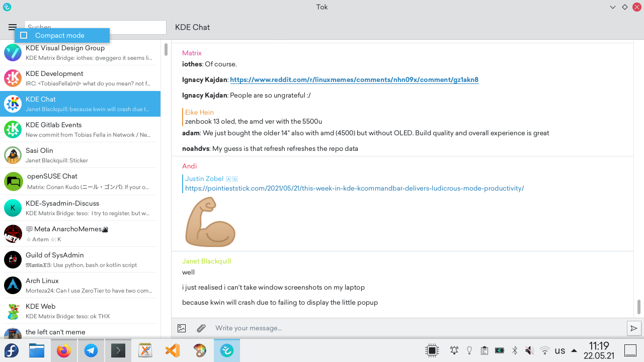Screen dimensions: 644x362
Task: Click the flexed biceps sticker
Action: pos(210,222)
